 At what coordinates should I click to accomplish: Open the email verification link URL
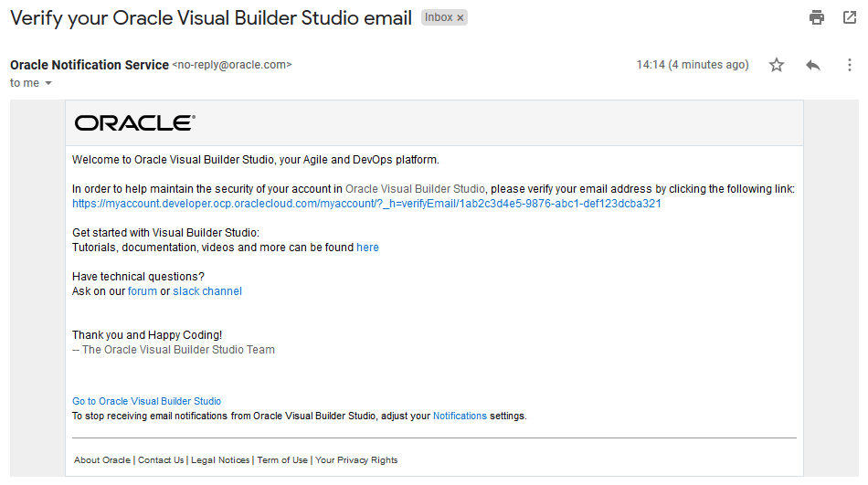click(x=366, y=204)
